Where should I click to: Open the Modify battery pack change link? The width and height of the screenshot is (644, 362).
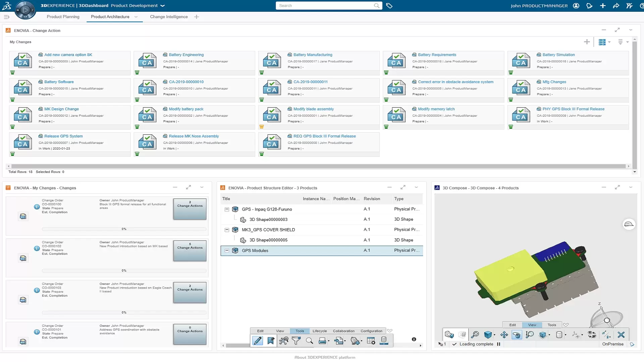tap(186, 109)
